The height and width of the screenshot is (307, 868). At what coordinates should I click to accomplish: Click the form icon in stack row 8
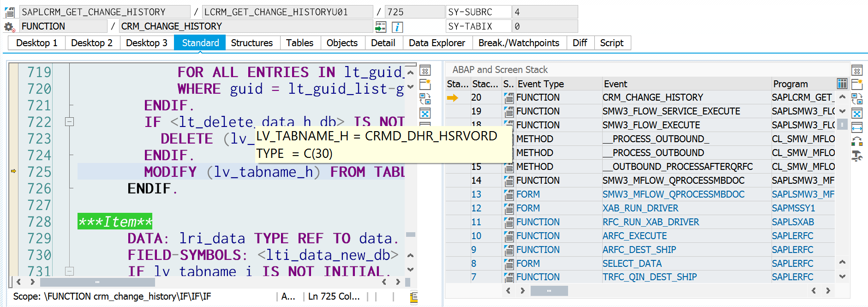pos(509,264)
